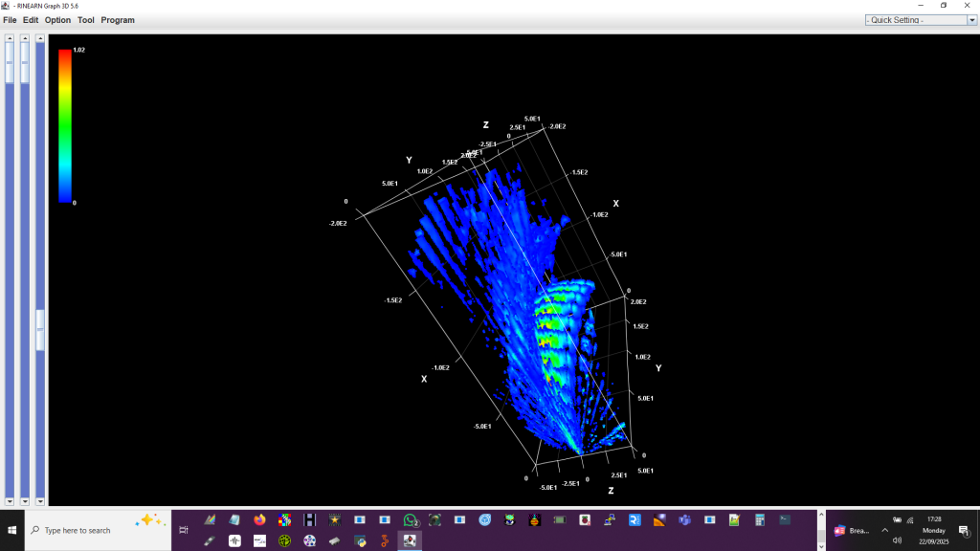Open the Tool menu
The width and height of the screenshot is (980, 551).
click(x=86, y=20)
